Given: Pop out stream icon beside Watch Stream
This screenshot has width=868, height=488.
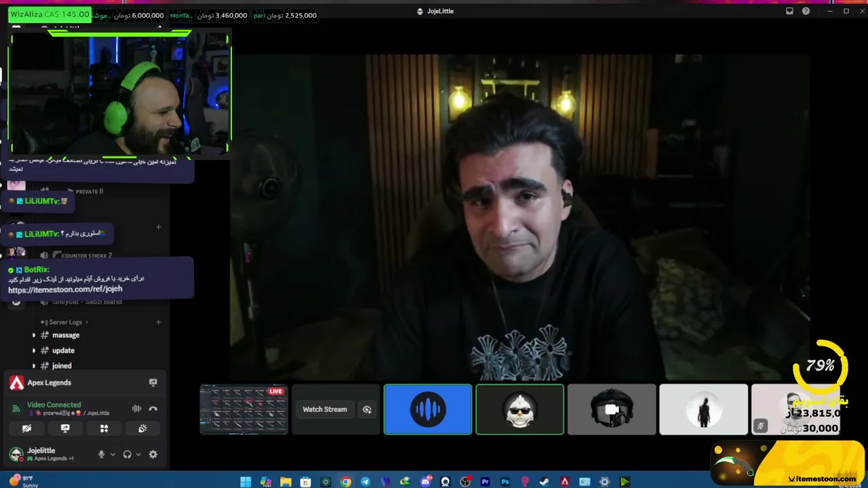Looking at the screenshot, I should click(367, 409).
